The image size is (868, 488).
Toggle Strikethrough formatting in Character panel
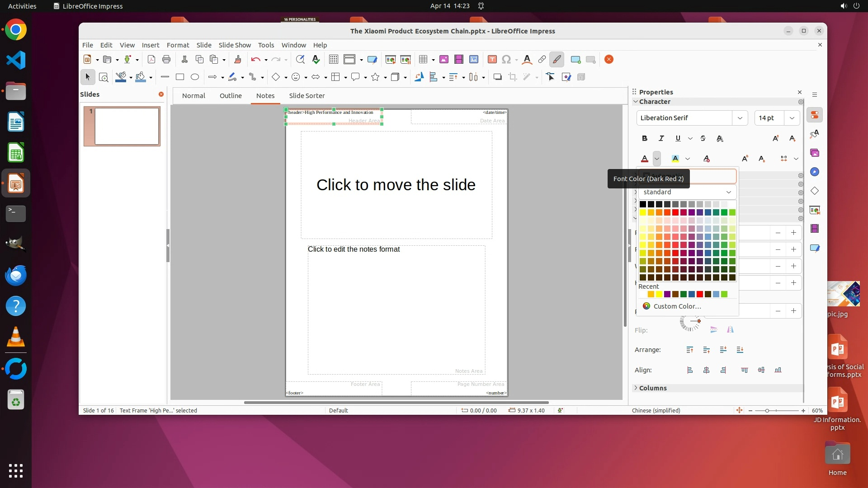pyautogui.click(x=703, y=138)
